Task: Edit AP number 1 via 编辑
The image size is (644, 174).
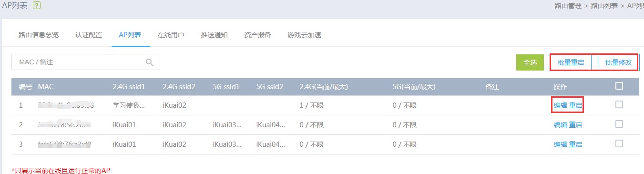Action: point(560,105)
